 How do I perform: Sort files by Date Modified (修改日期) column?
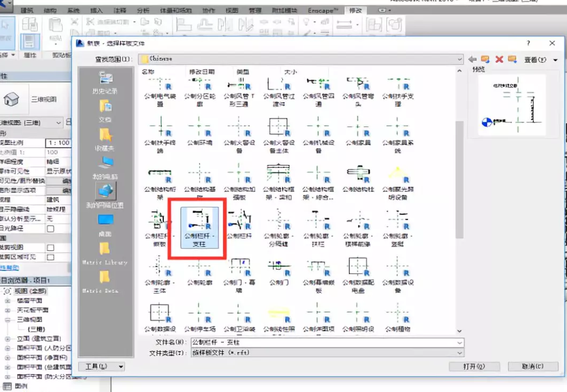[x=202, y=71]
